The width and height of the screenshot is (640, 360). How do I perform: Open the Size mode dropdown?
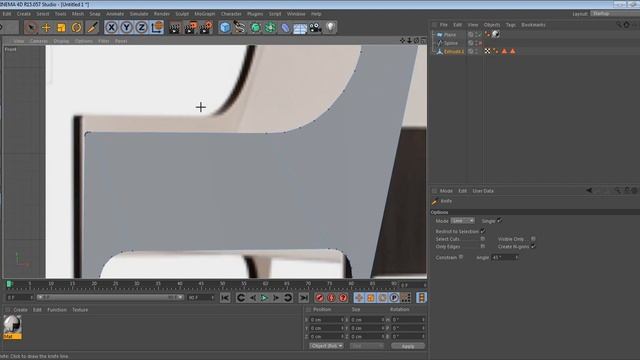367,346
